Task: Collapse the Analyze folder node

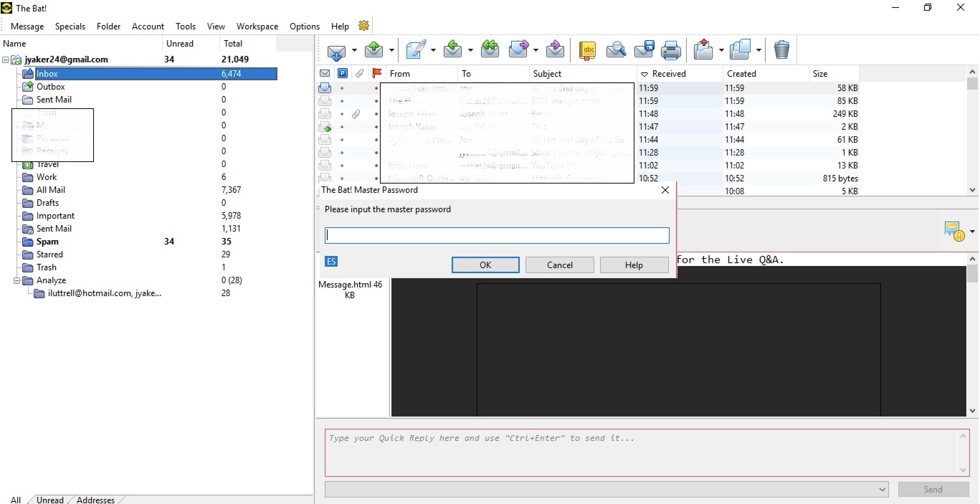Action: [x=17, y=281]
